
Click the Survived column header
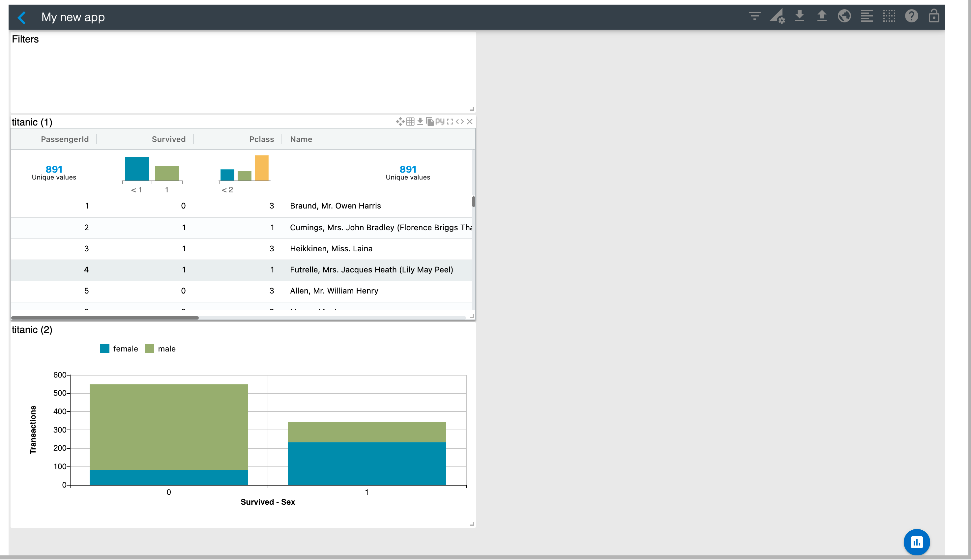tap(168, 139)
